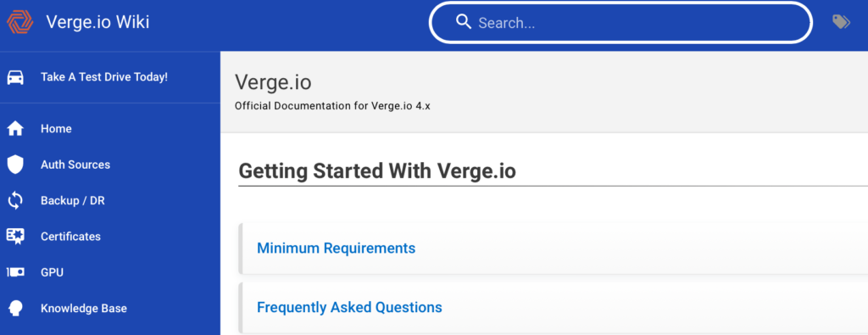This screenshot has width=868, height=335.
Task: Click the Knowledge Base head icon
Action: tap(15, 309)
